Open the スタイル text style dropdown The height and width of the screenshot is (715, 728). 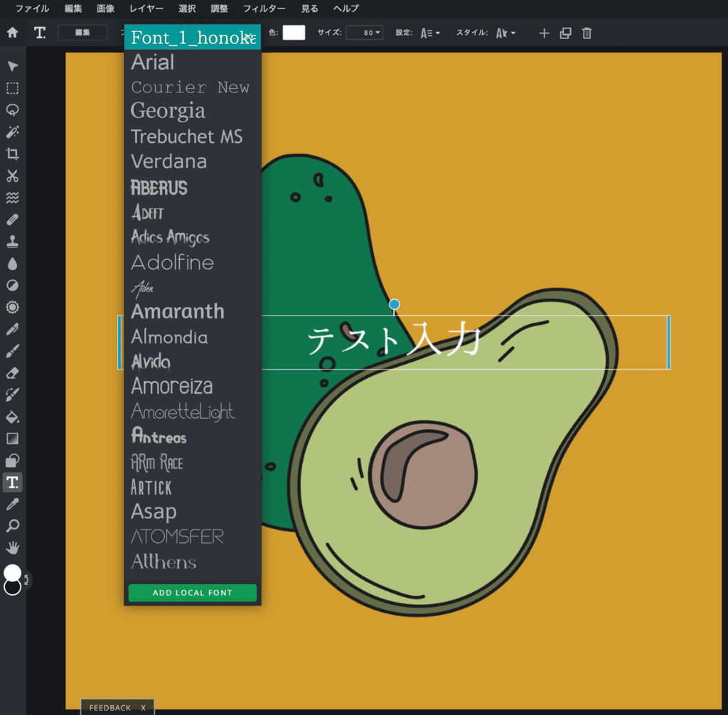pyautogui.click(x=505, y=33)
